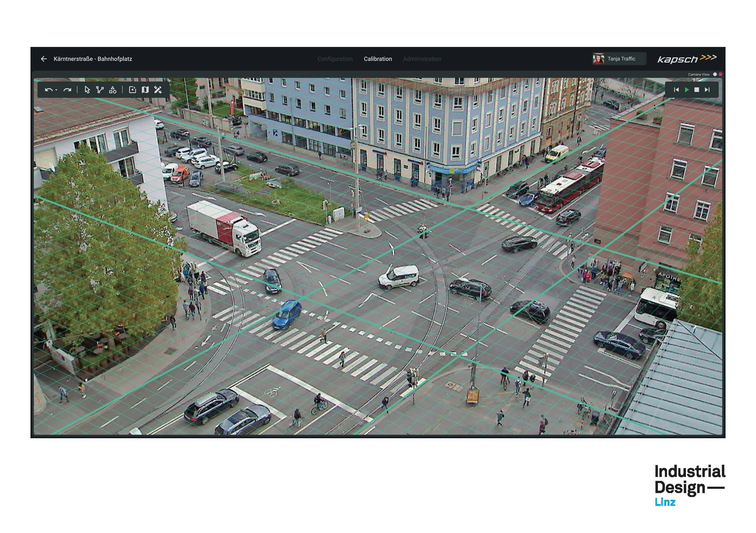Switch to the Configuration tab
This screenshot has width=756, height=533.
[335, 59]
